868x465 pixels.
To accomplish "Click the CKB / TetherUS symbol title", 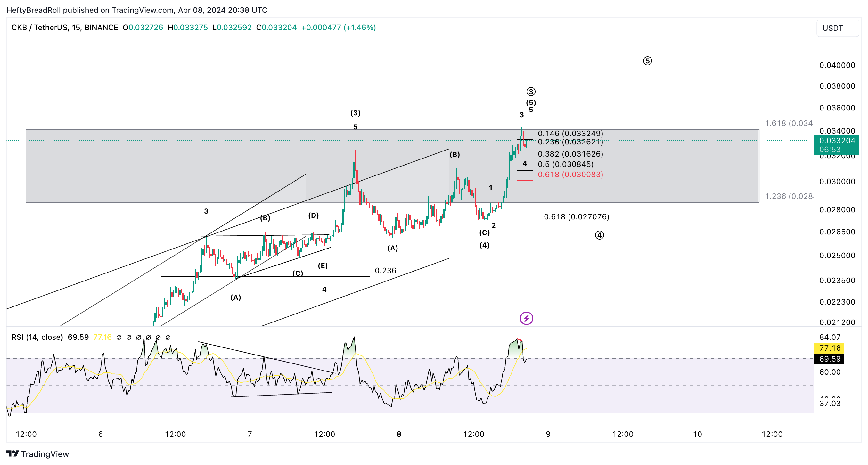I will (65, 28).
